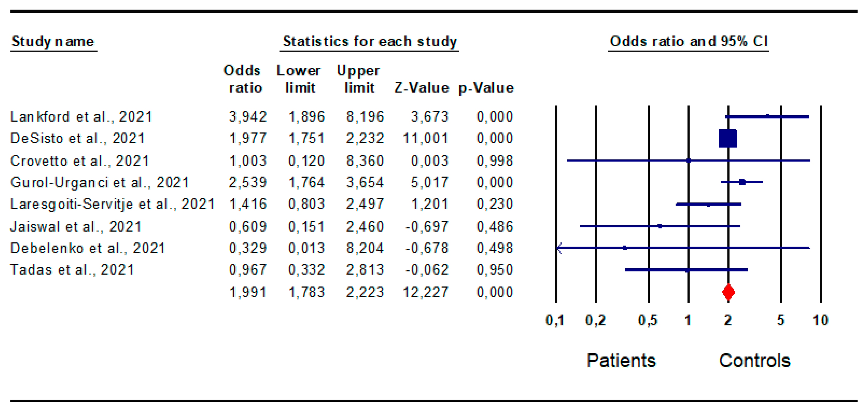Viewport: 868px width, 411px height.
Task: Click the "Patients" axis label
Action: [621, 360]
